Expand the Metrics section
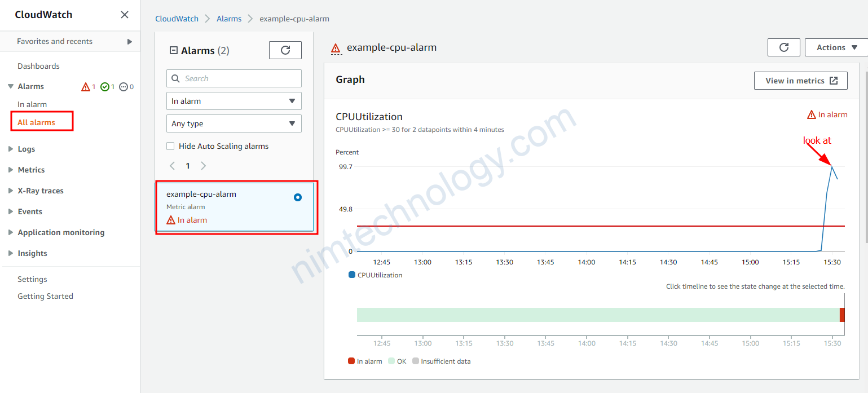 tap(11, 170)
